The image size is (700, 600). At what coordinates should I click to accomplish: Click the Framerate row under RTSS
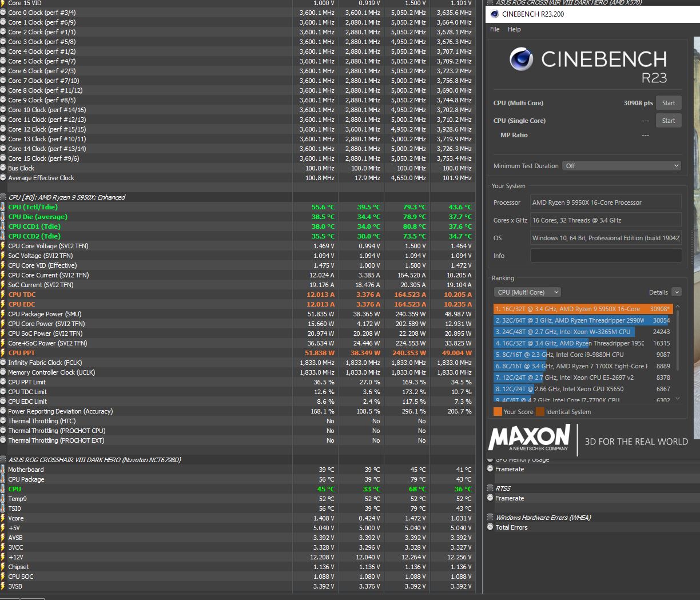tap(510, 498)
